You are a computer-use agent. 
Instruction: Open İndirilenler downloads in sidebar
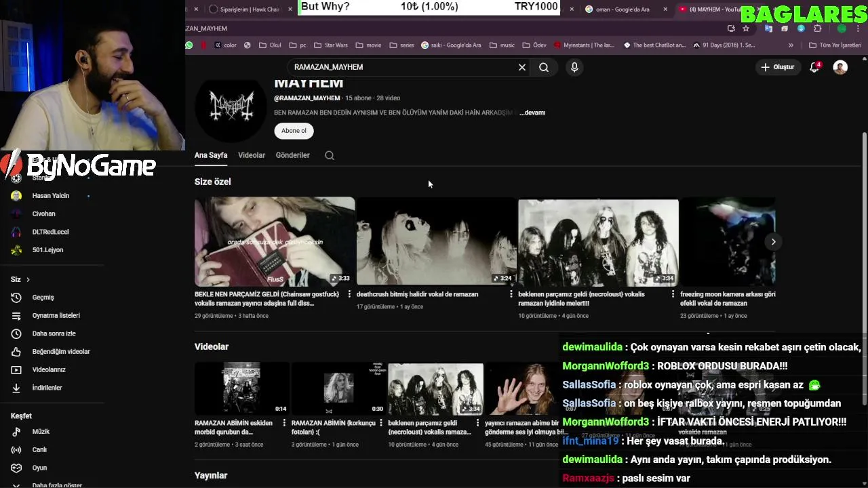click(47, 388)
